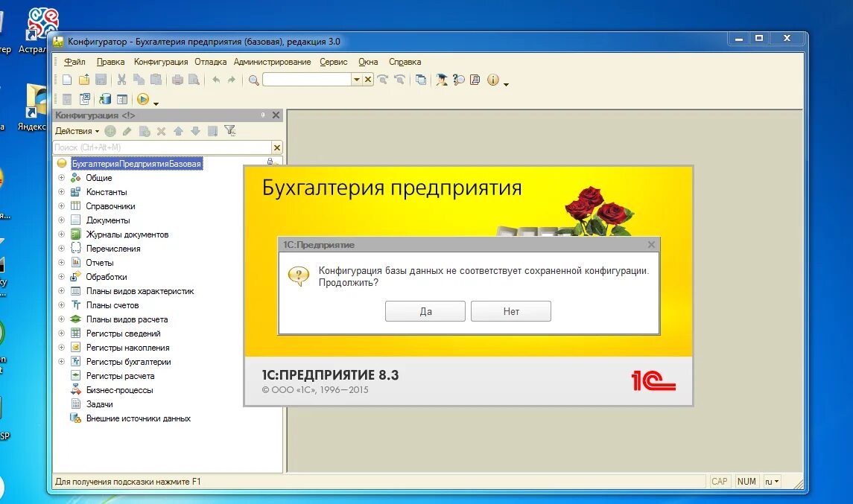This screenshot has width=853, height=504.
Task: Click the subsystem filter funnel icon
Action: coord(230,130)
